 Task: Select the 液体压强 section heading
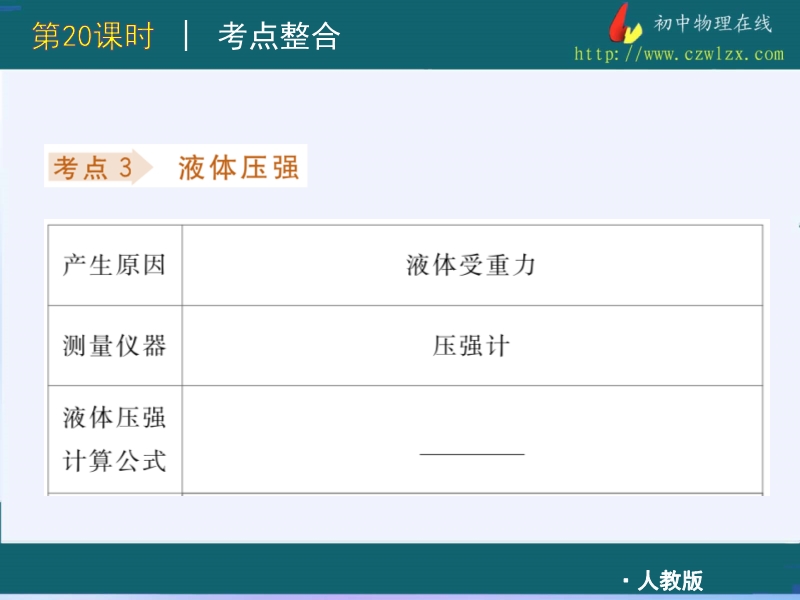point(238,167)
